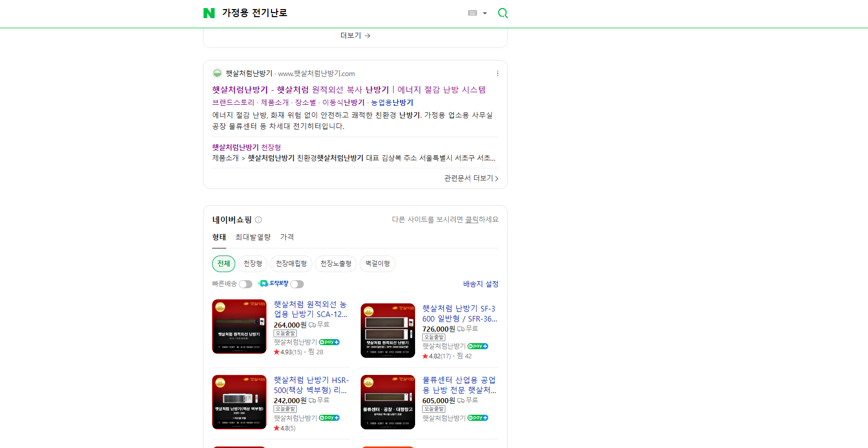Open the 원적외선 난방기 SCA-12 product thumbnail

tap(239, 327)
